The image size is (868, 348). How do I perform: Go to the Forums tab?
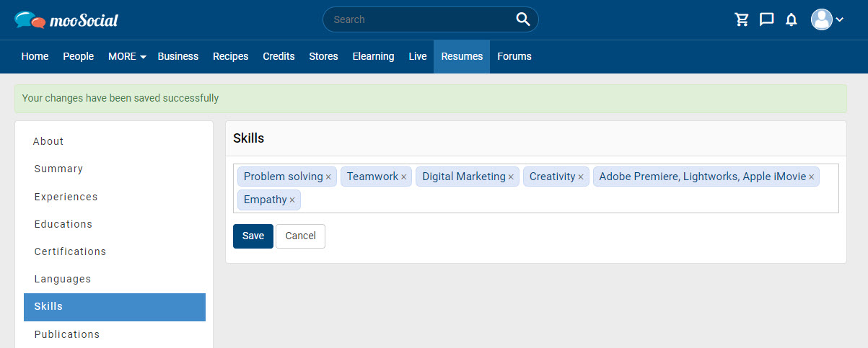(x=514, y=56)
